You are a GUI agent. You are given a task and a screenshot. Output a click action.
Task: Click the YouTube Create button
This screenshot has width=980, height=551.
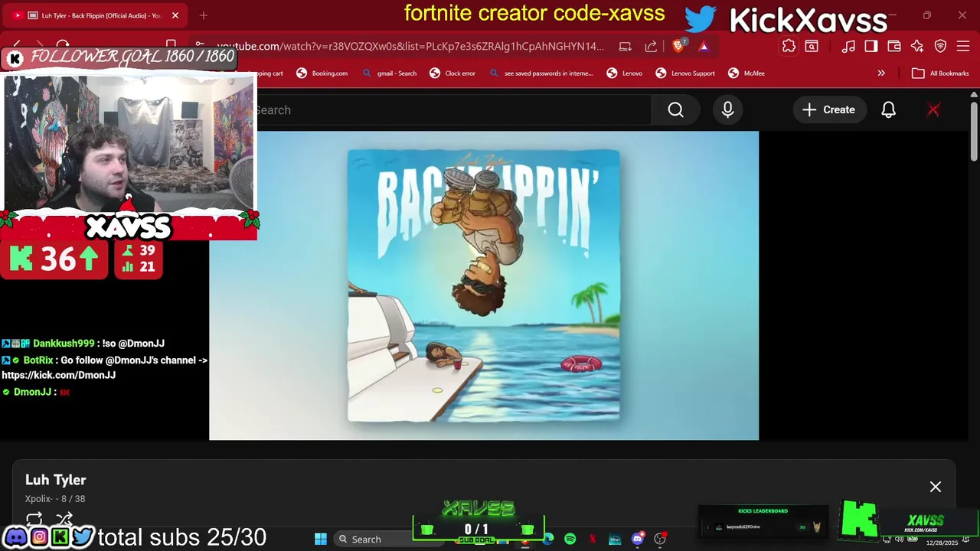(x=828, y=110)
